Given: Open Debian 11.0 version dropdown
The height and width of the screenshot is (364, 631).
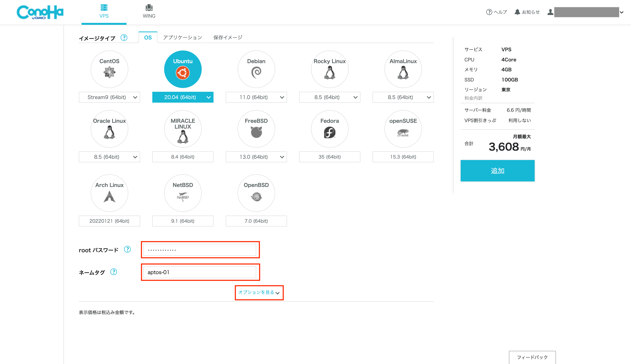Looking at the screenshot, I should 256,97.
